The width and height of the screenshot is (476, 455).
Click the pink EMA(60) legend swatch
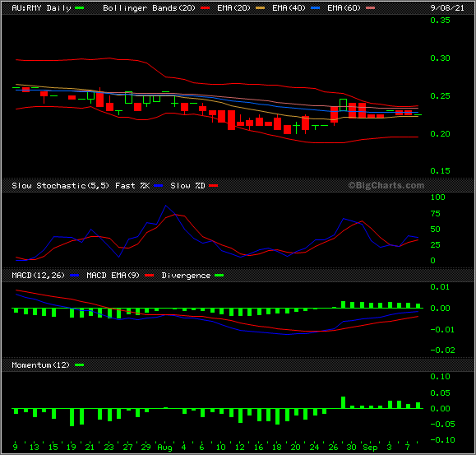(x=370, y=8)
